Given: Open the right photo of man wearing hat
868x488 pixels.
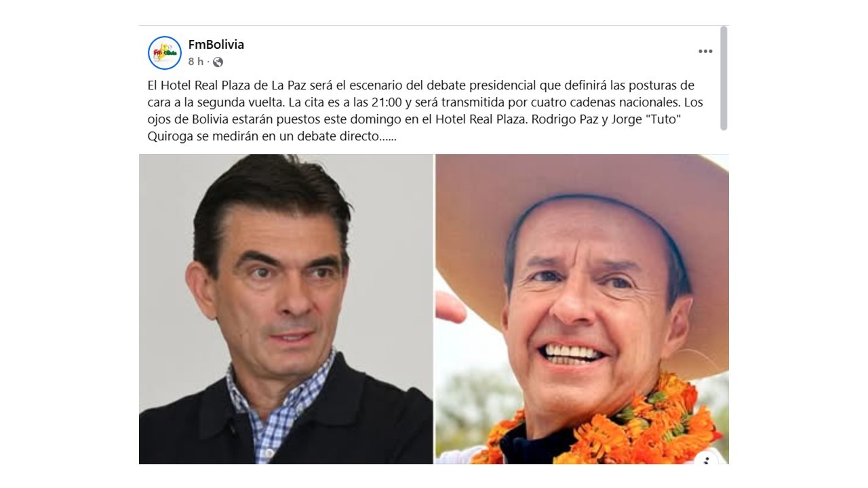Looking at the screenshot, I should 582,309.
